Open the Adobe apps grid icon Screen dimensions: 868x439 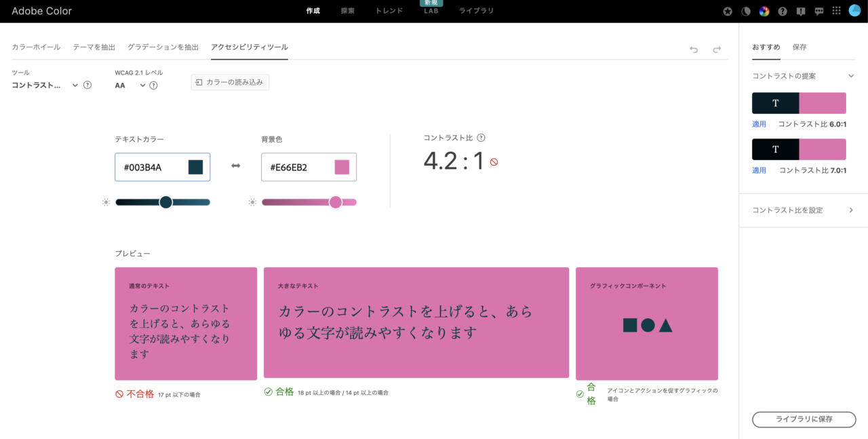[837, 11]
